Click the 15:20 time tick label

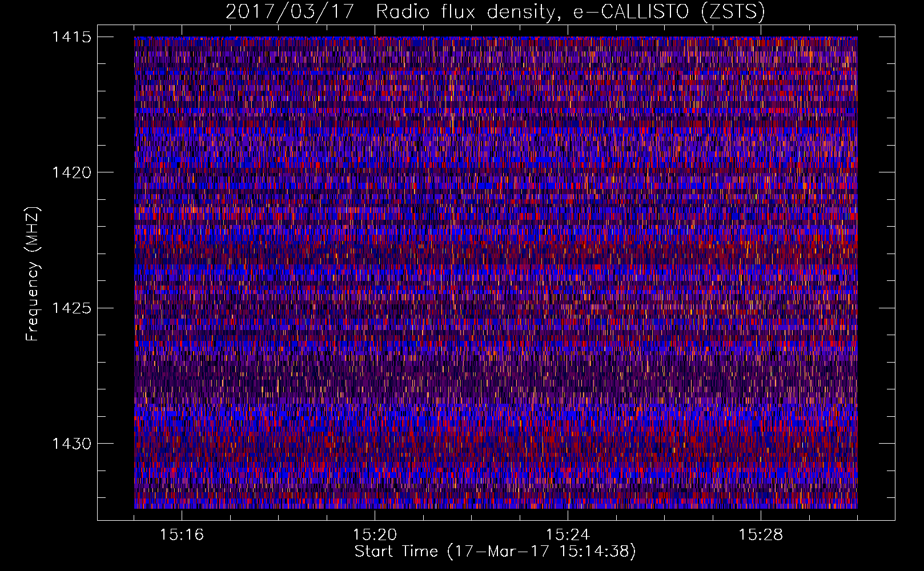(375, 534)
